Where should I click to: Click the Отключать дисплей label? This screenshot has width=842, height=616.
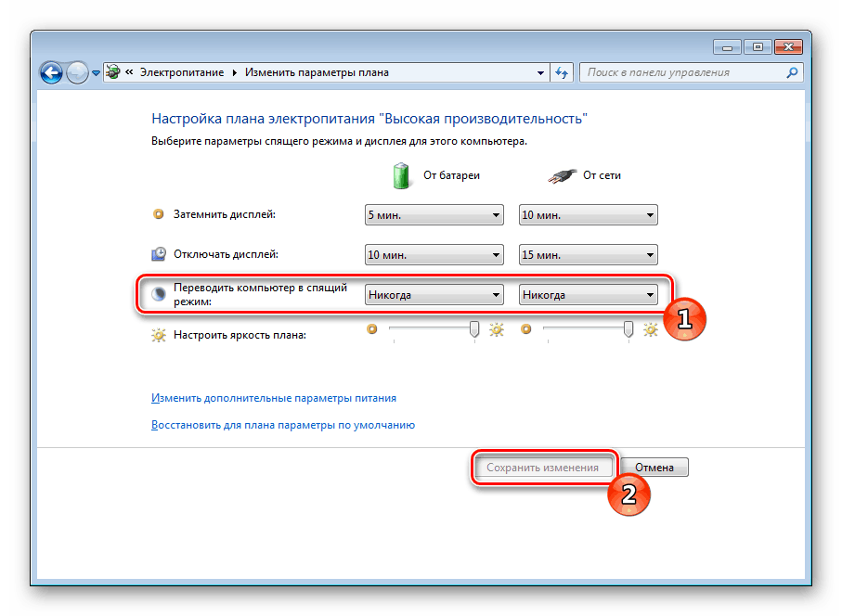(226, 254)
